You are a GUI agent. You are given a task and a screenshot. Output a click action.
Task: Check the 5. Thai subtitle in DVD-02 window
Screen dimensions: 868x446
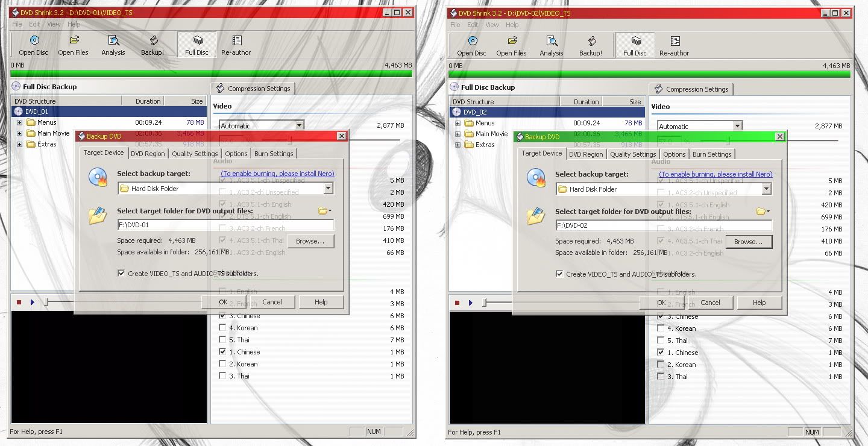point(661,341)
